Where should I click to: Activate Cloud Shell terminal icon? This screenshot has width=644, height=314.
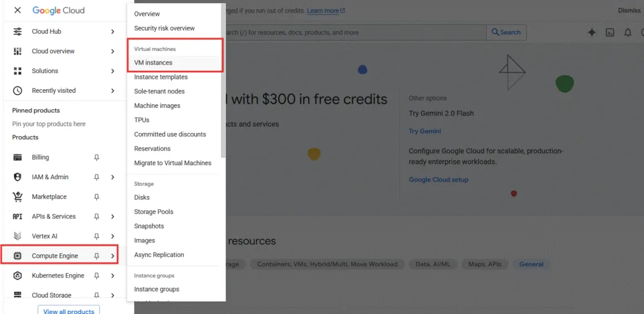pos(610,33)
